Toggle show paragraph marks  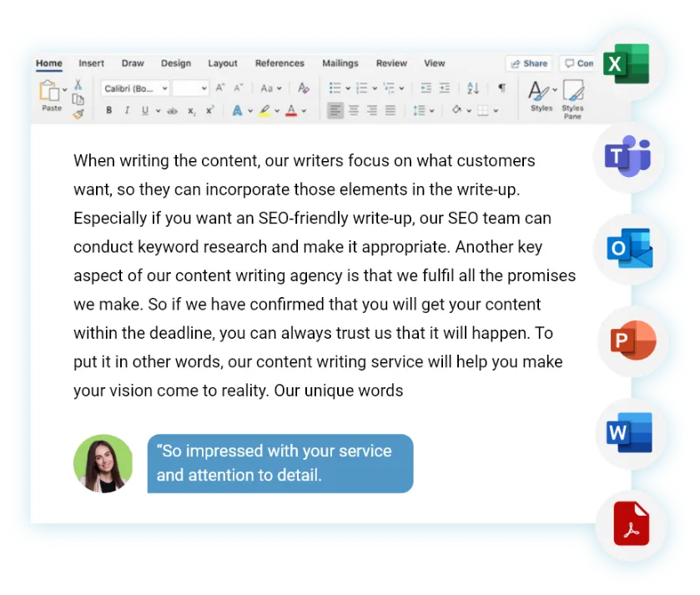(501, 88)
